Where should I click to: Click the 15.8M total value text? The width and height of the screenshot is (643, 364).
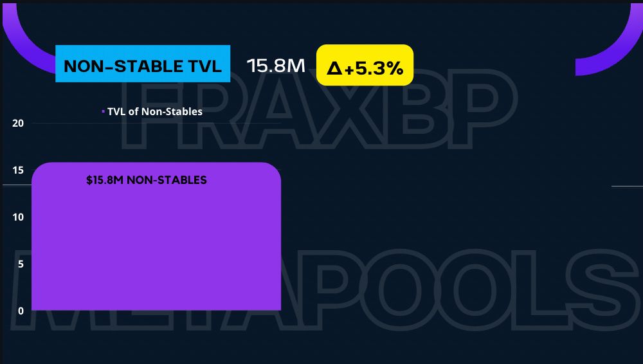pos(276,65)
